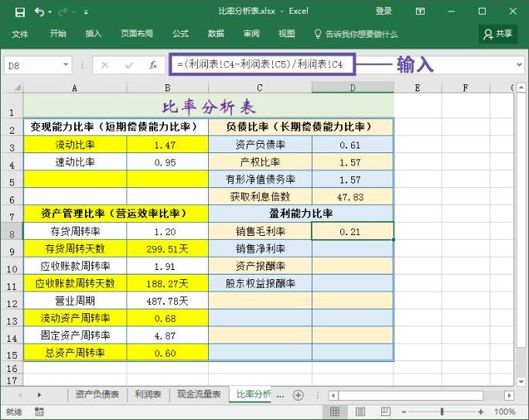This screenshot has height=420, width=529.
Task: Switch to the 公式 ribbon tab
Action: tap(180, 33)
